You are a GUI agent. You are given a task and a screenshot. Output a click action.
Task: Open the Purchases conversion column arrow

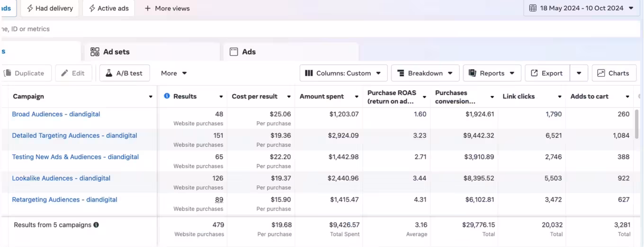coord(492,97)
